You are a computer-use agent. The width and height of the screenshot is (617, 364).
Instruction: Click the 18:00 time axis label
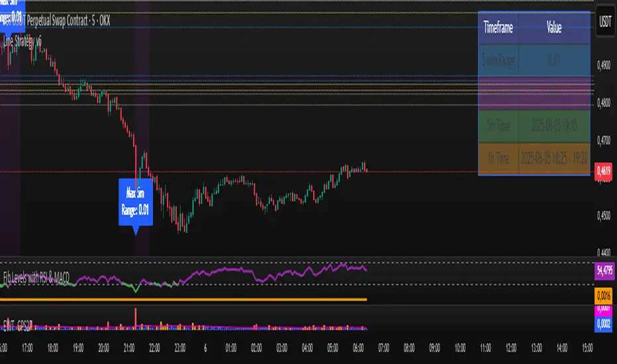(53, 348)
